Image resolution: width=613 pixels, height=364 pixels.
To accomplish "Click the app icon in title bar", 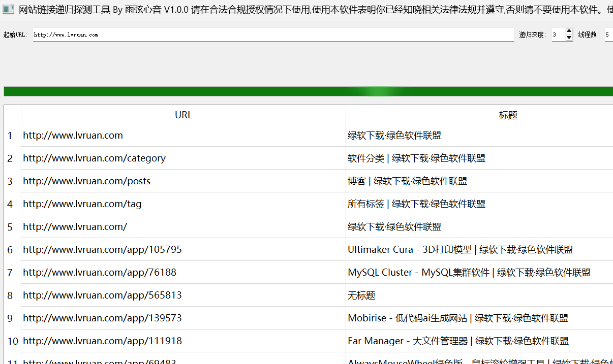I will (8, 10).
